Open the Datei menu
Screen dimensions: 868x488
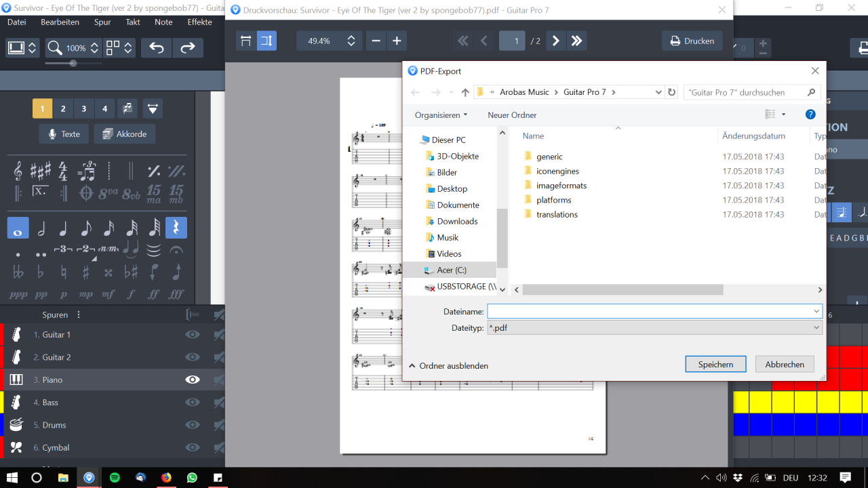click(x=17, y=22)
